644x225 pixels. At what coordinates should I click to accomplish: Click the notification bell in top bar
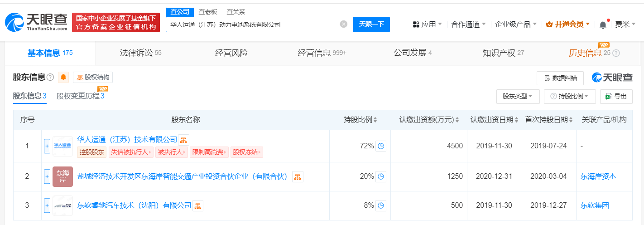(603, 24)
